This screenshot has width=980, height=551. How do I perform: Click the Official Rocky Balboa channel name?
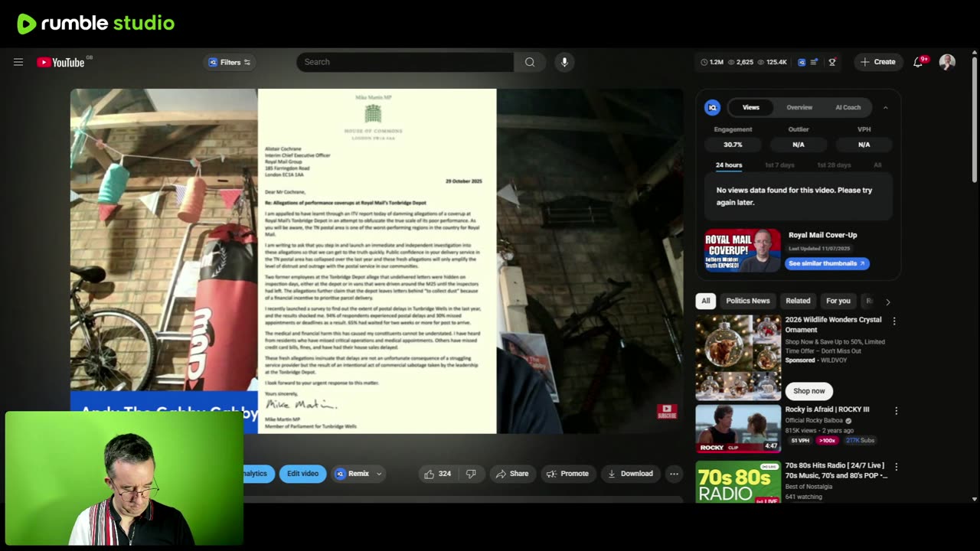coord(813,420)
